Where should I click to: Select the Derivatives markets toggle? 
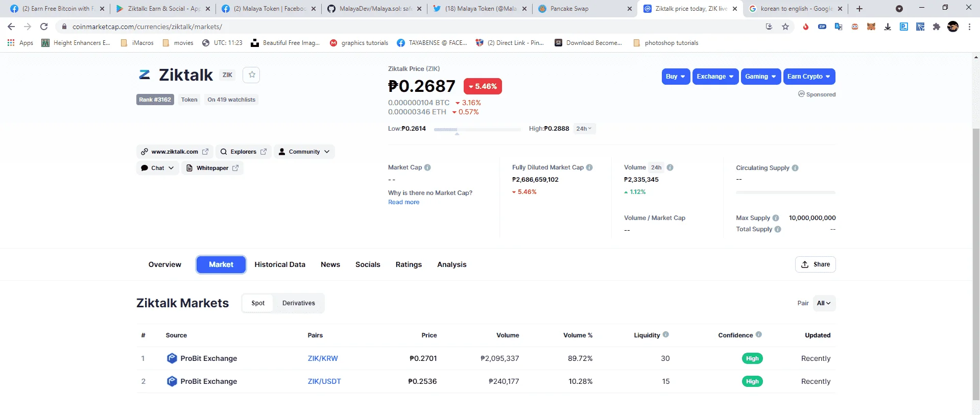pyautogui.click(x=299, y=303)
